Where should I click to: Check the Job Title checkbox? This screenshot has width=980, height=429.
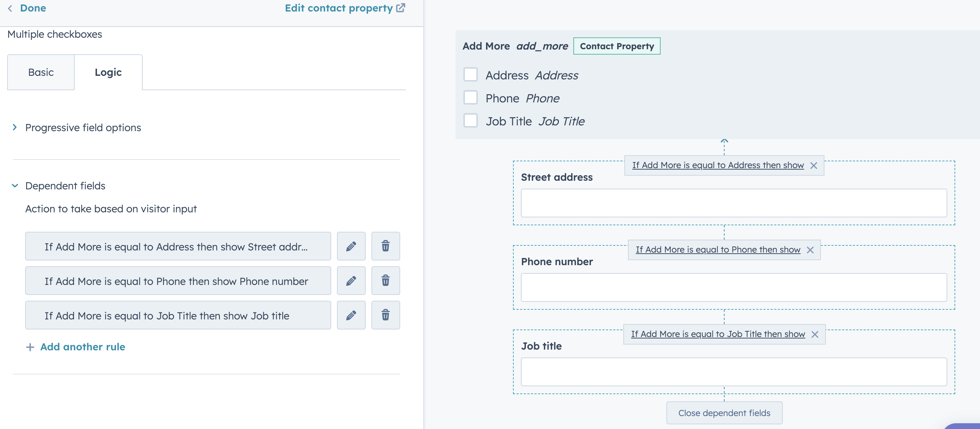pyautogui.click(x=470, y=120)
